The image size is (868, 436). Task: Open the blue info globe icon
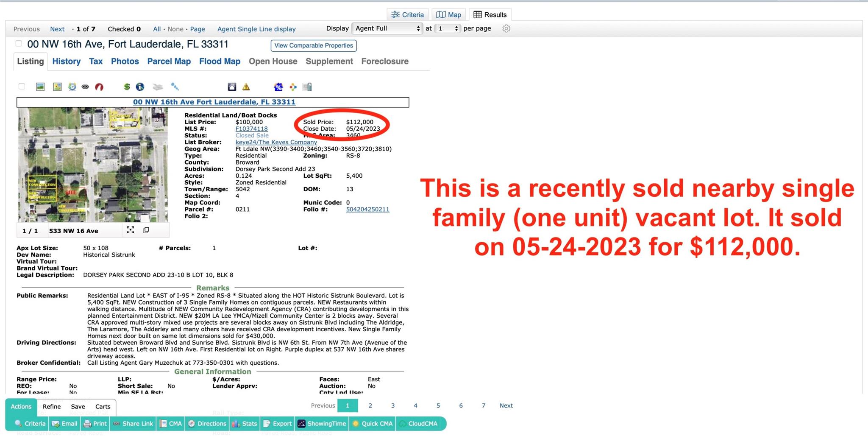(140, 87)
